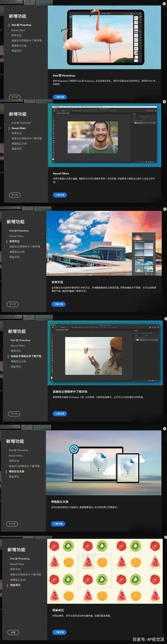Click the highlighted 增强型云文档 sidebar entry
Screen dimensions: 167x644
(x=16, y=471)
